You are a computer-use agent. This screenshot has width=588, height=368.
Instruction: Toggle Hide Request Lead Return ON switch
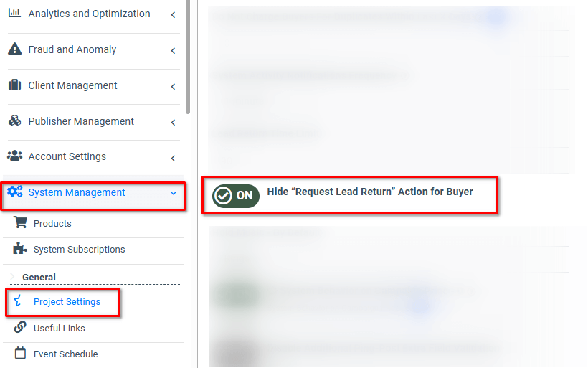click(x=236, y=196)
